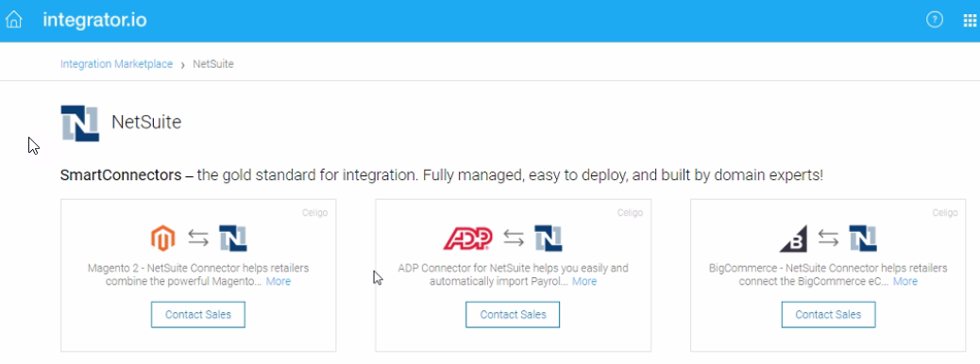Click Celigo label on ADP card
This screenshot has height=364, width=980.
[630, 213]
